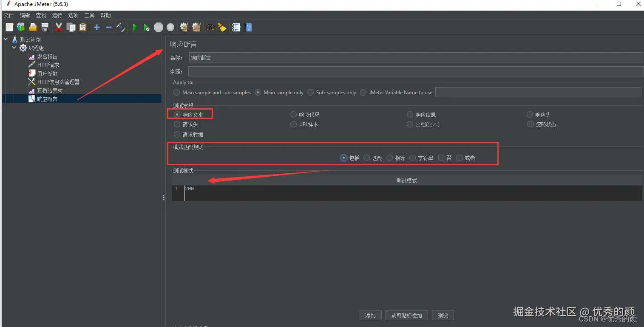The image size is (644, 327).
Task: Click the 从剪贴板添加 button
Action: (x=407, y=316)
